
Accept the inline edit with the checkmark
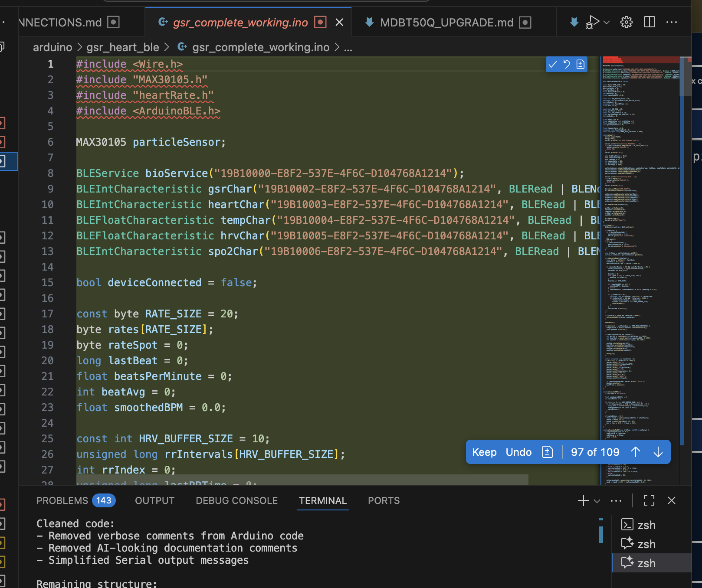point(552,64)
